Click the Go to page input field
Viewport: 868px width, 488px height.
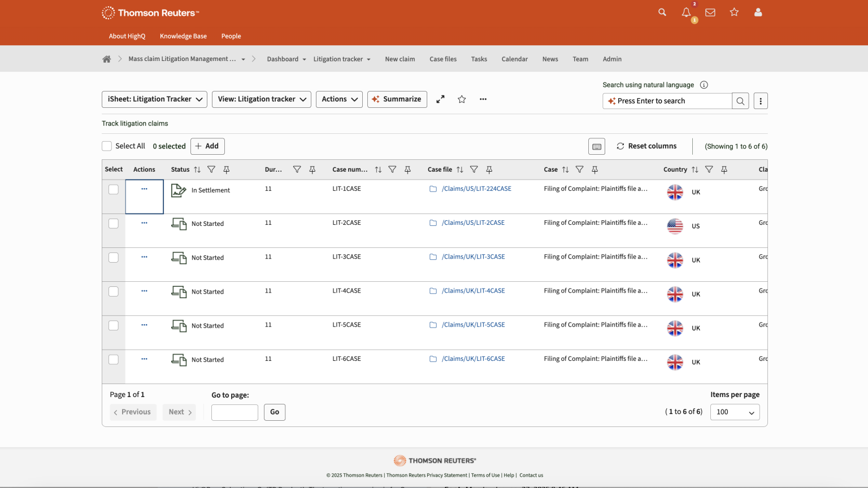(235, 412)
